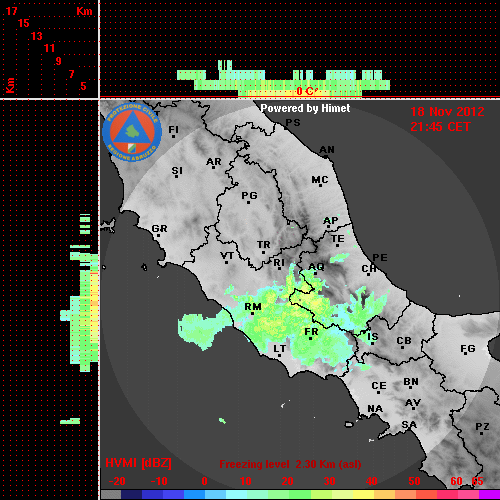Click the '11' altitude label
500x500 pixels.
pos(49,48)
